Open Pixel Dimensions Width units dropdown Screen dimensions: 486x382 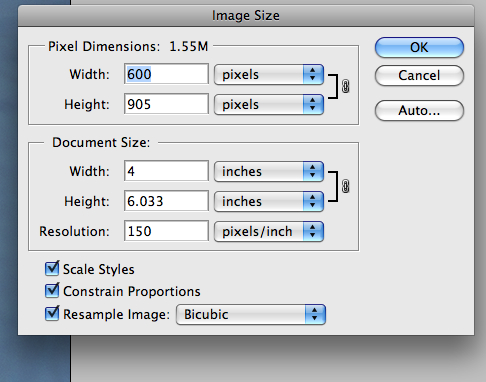click(x=269, y=74)
